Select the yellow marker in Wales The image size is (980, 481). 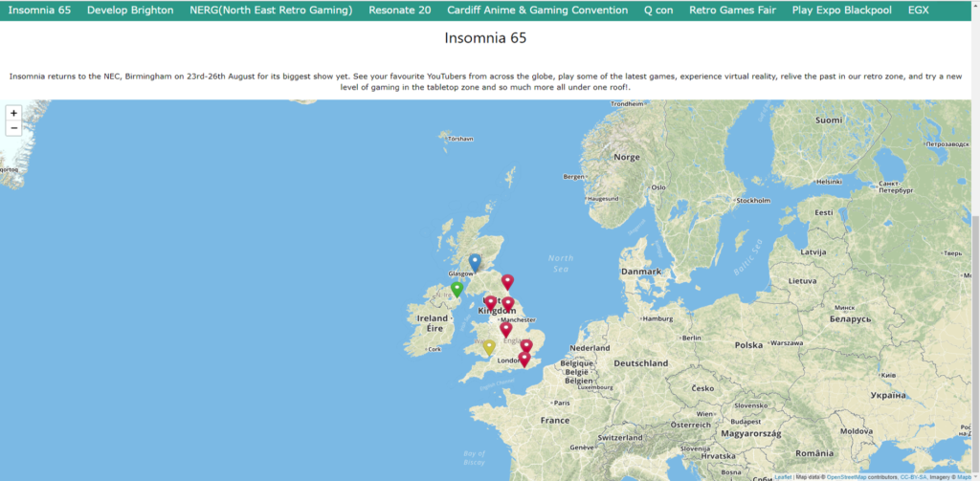point(489,347)
